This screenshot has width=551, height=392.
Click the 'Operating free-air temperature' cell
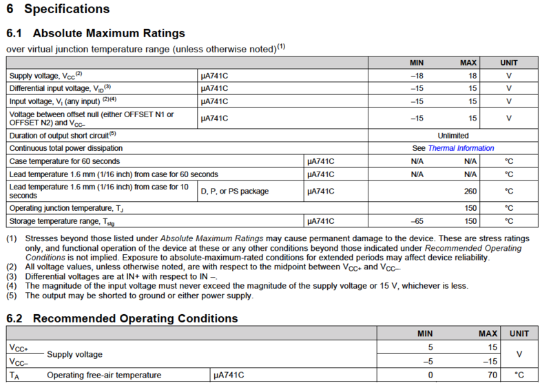click(104, 375)
